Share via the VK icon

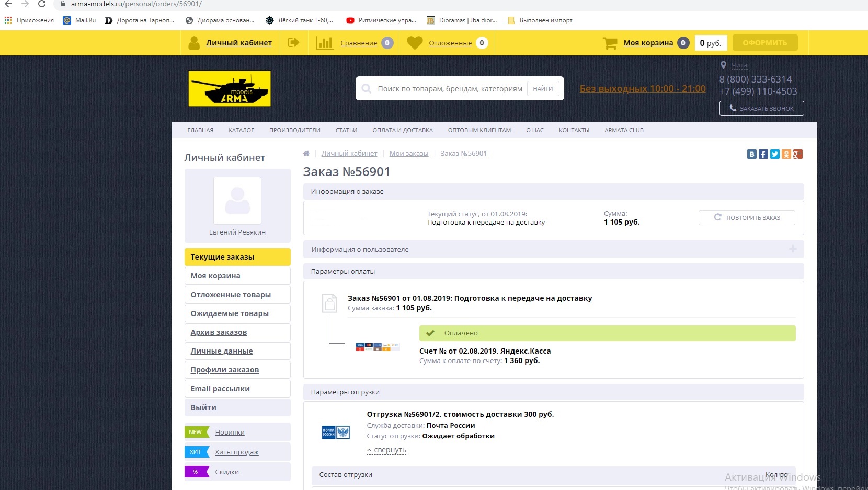click(x=752, y=154)
